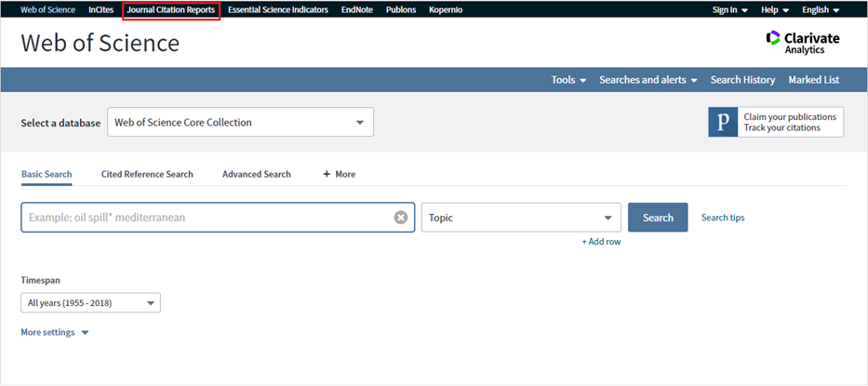Click the 'Timespan' label
Viewport: 868px width, 386px height.
(x=40, y=280)
